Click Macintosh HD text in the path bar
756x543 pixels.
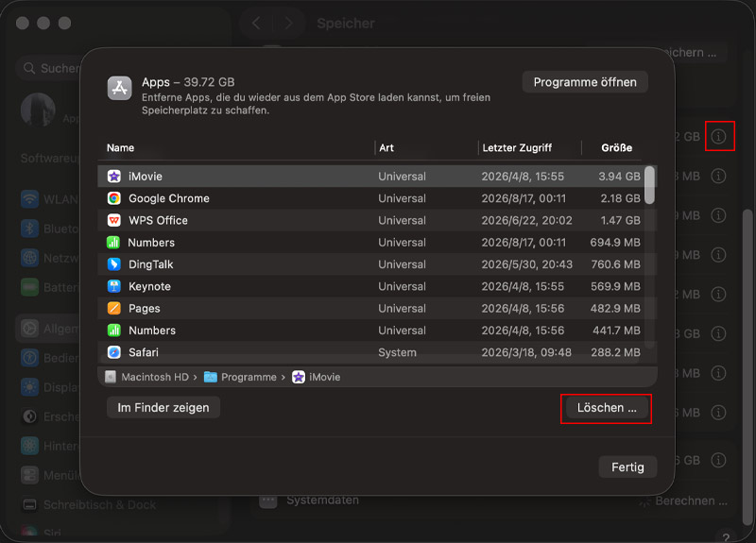(155, 377)
